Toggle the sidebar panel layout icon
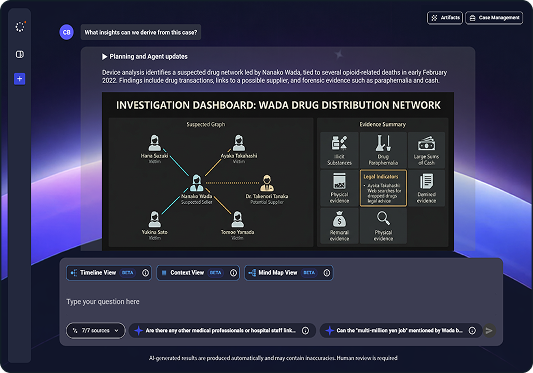Screen dimensions: 533x373 (x=20, y=54)
